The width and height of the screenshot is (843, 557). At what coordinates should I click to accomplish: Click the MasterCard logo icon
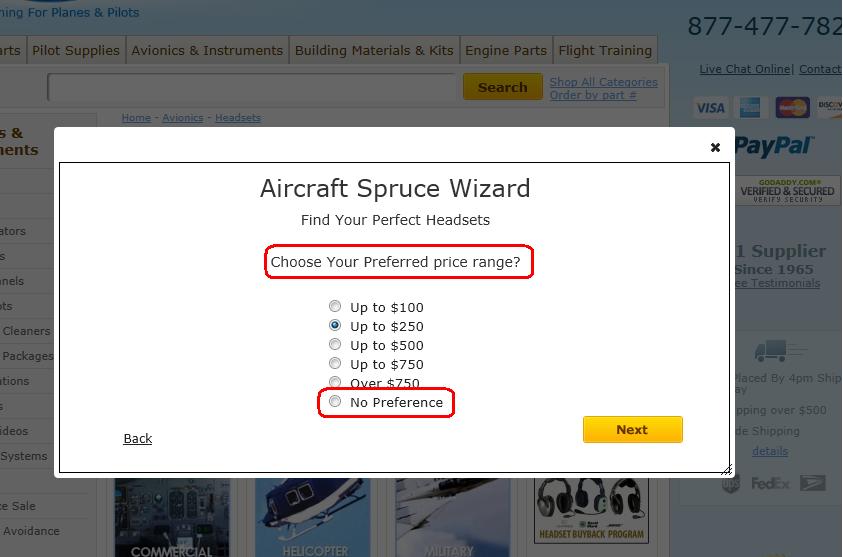(x=792, y=108)
